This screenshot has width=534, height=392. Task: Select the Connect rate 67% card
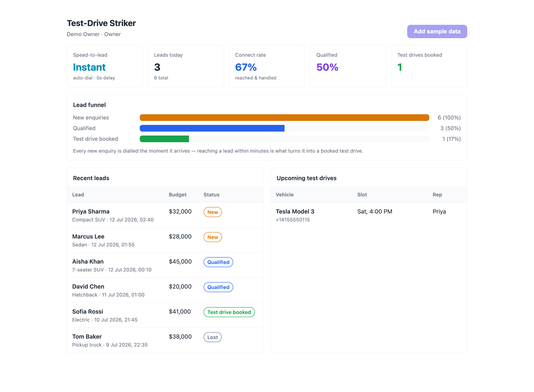[x=267, y=66]
